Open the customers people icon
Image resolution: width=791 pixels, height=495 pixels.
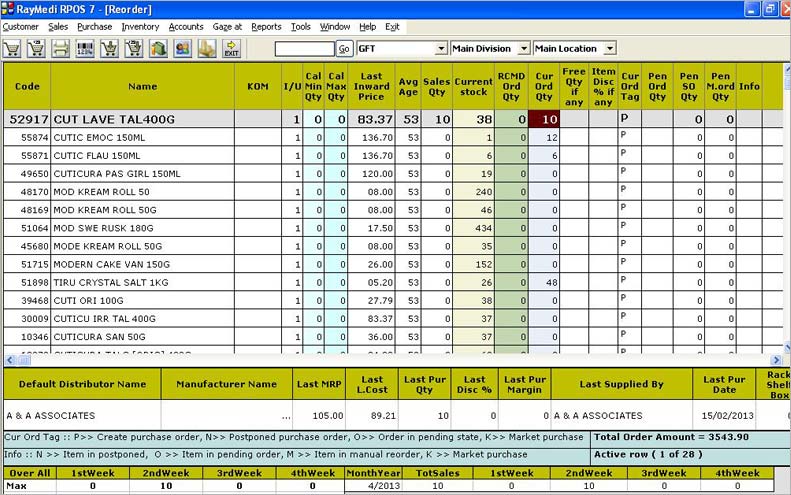(183, 48)
